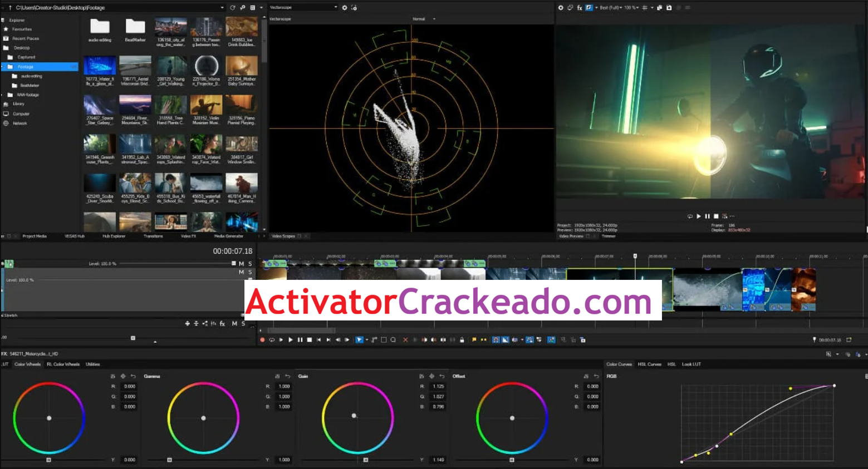The image size is (868, 469).
Task: Pause timeline playback
Action: (x=300, y=340)
